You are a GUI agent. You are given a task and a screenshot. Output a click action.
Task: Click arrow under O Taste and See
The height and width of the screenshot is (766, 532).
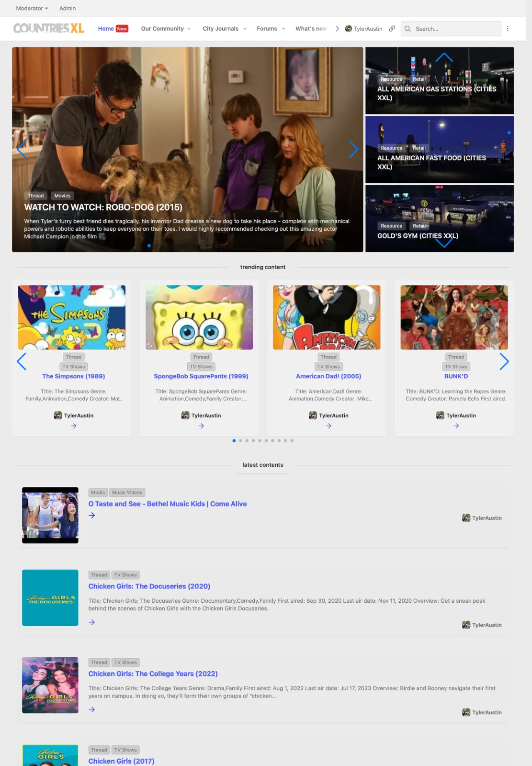tap(92, 516)
